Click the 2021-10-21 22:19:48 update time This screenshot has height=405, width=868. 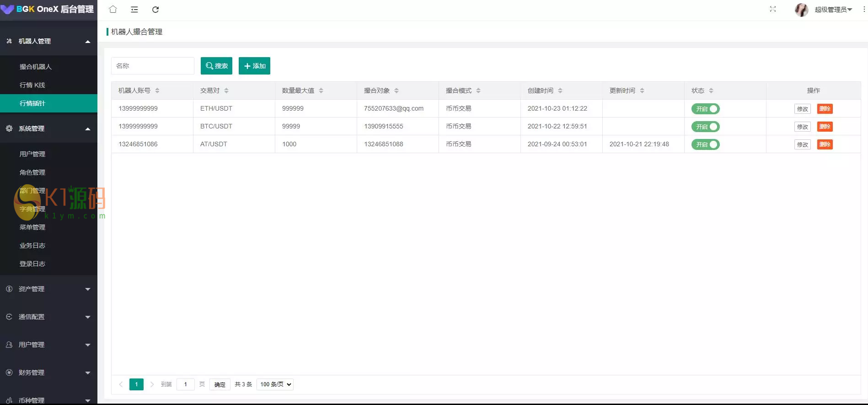[639, 144]
